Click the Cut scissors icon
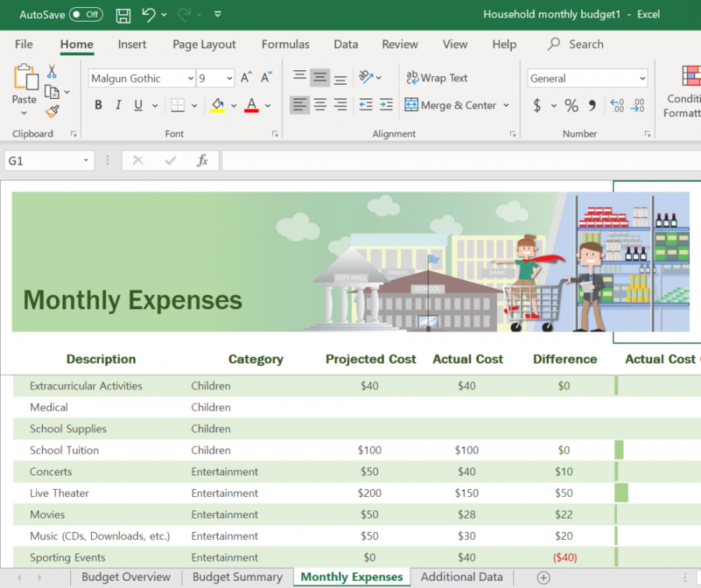This screenshot has width=701, height=588. click(x=51, y=72)
